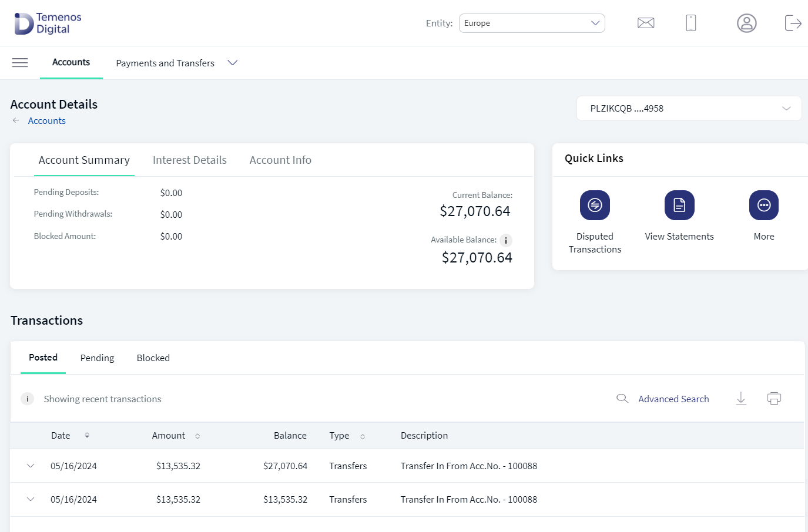The image size is (808, 532).
Task: Click the back arrow beside Accounts
Action: (x=16, y=120)
